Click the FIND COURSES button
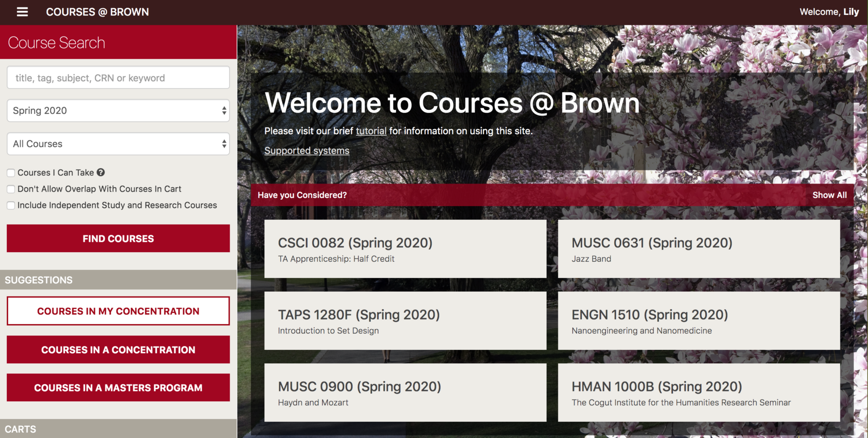868x438 pixels. pos(118,238)
